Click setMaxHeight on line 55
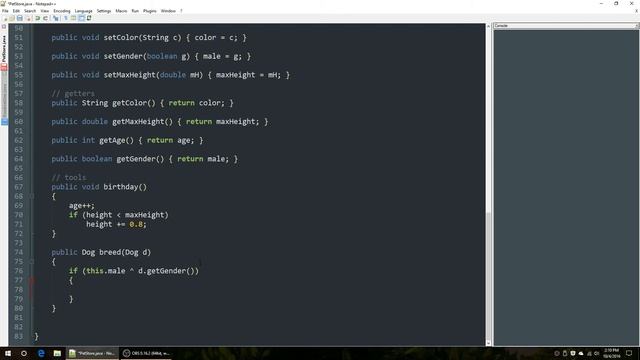 coord(129,75)
